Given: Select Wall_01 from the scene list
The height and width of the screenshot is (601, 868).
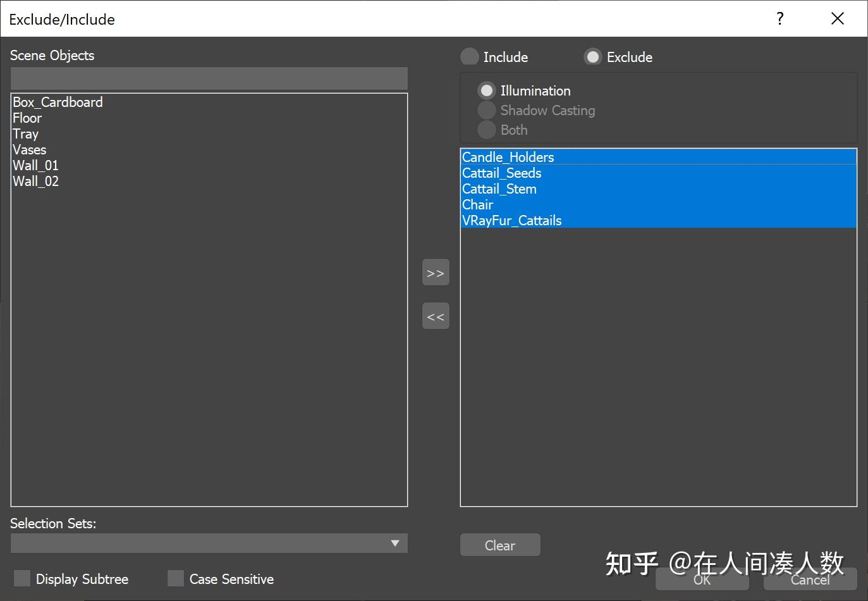Looking at the screenshot, I should 35,165.
